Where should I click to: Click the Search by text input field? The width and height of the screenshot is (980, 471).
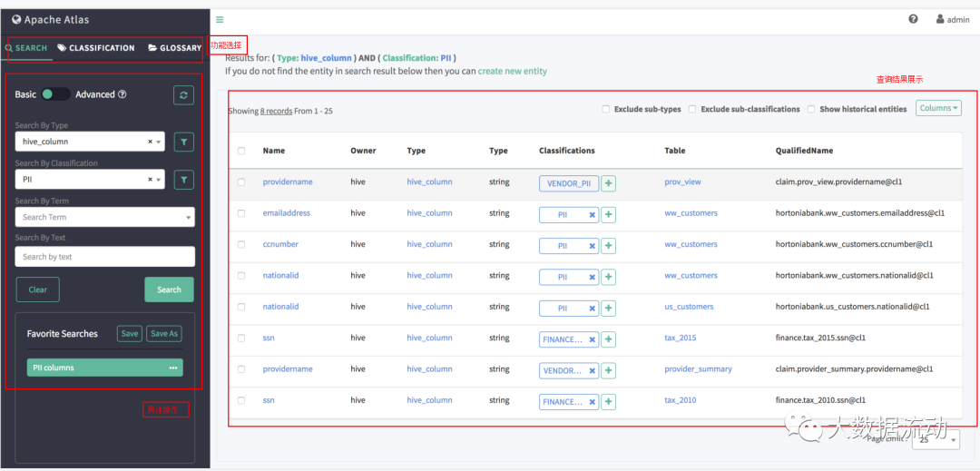pyautogui.click(x=105, y=257)
